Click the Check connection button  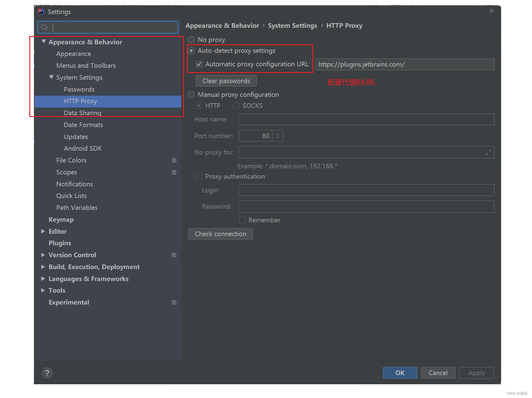[x=220, y=234]
